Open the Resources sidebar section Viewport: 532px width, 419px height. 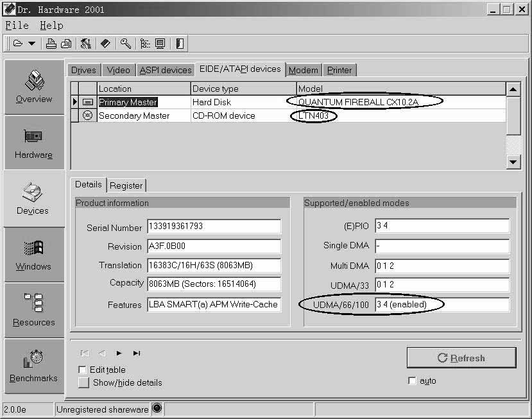point(34,310)
